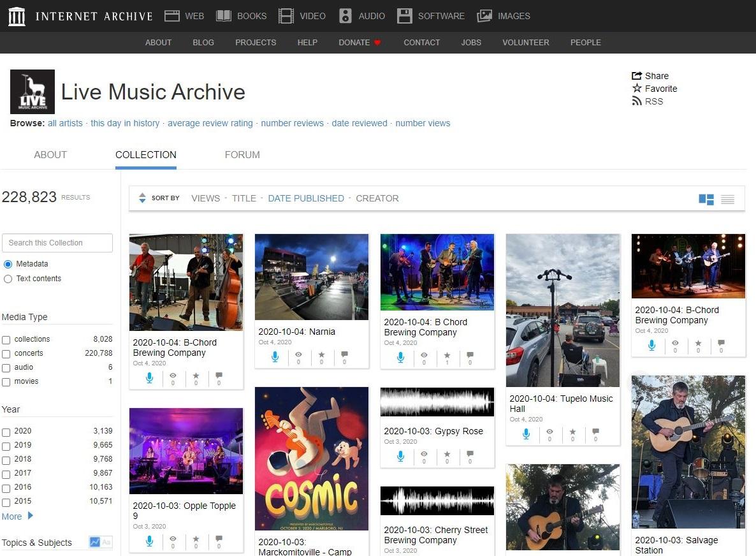Viewport: 756px width, 556px height.
Task: Click the Share icon
Action: click(637, 76)
